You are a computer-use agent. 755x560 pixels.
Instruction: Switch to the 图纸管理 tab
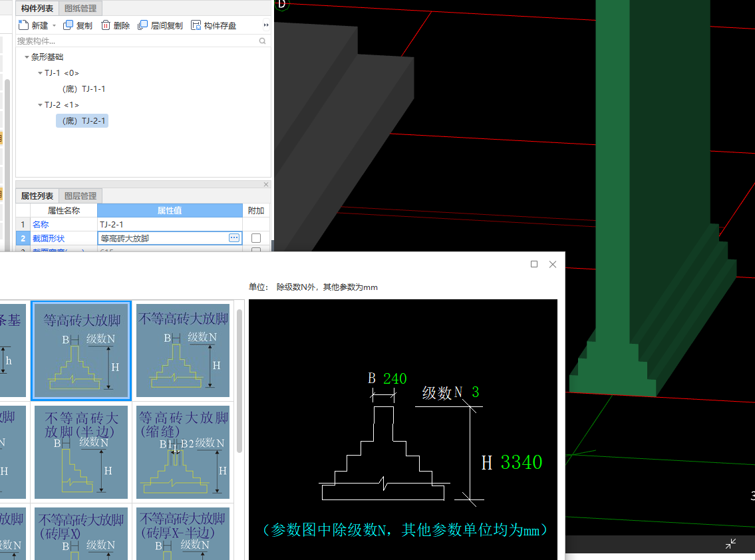80,8
